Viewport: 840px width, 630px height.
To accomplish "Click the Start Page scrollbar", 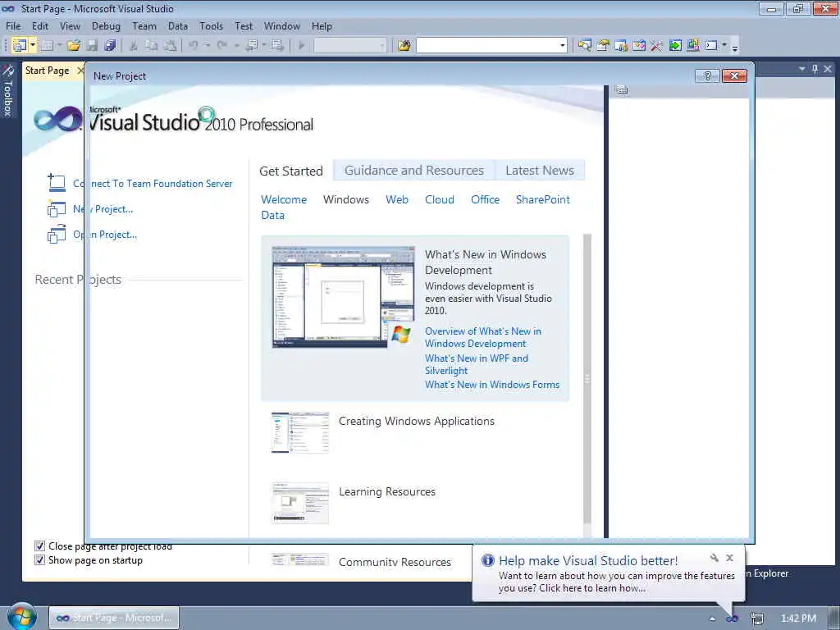I will [x=587, y=381].
